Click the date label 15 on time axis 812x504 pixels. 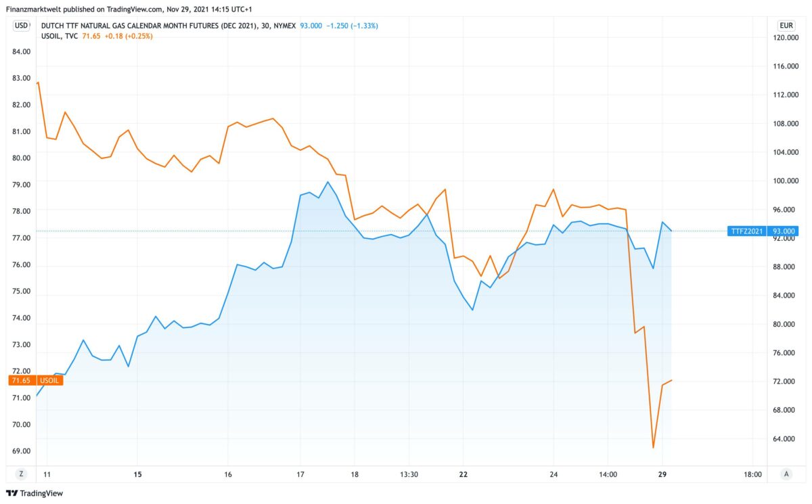point(138,474)
